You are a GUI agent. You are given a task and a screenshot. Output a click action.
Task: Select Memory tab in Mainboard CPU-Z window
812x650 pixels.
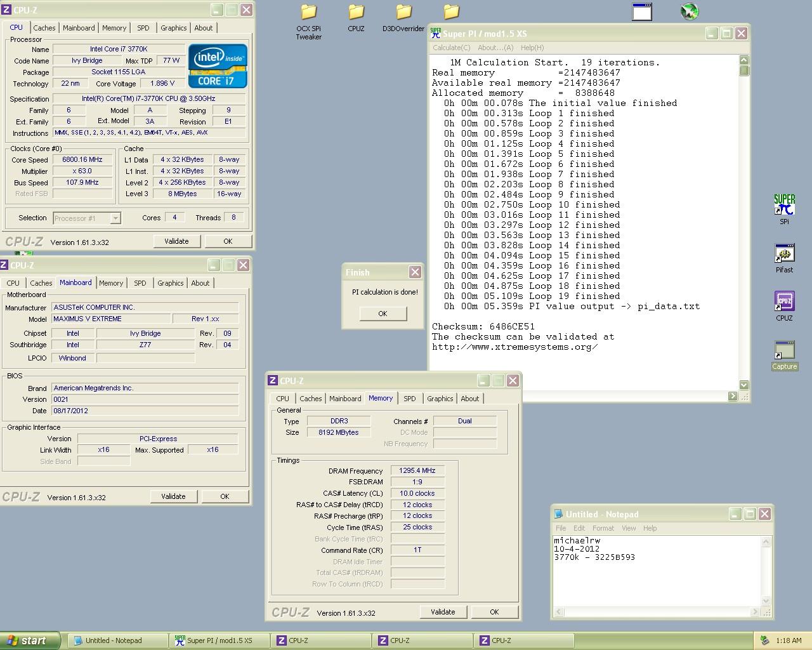[x=111, y=283]
